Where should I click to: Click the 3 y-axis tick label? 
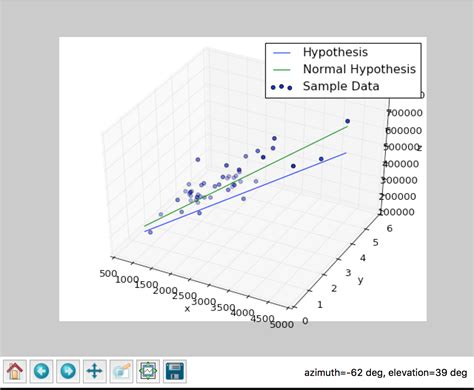(x=348, y=273)
